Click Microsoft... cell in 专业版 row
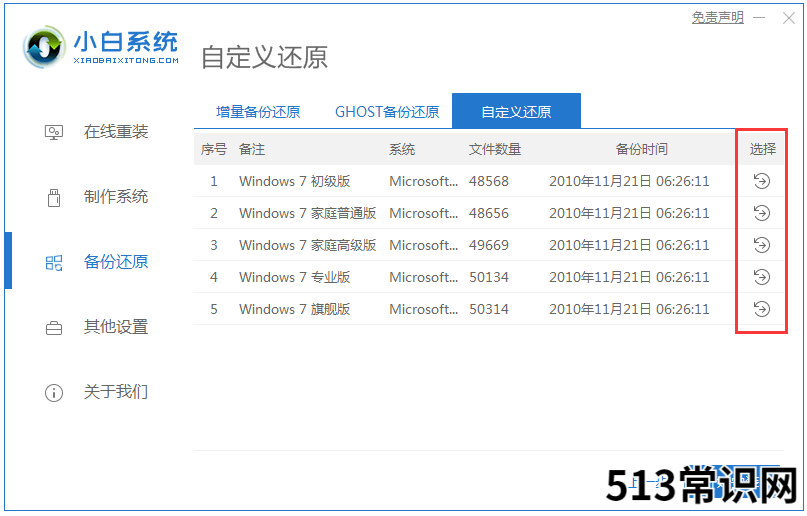This screenshot has width=807, height=516. click(423, 277)
